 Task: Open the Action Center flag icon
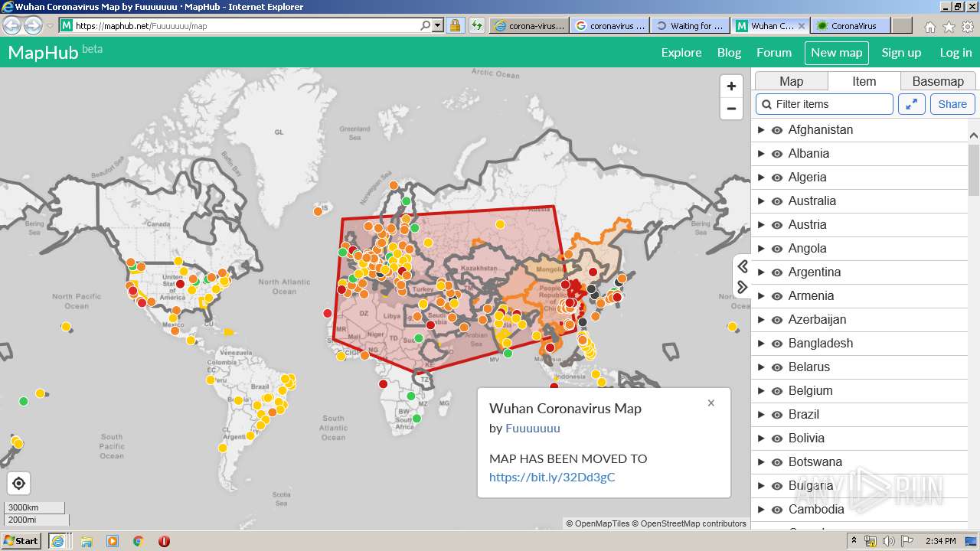click(907, 541)
